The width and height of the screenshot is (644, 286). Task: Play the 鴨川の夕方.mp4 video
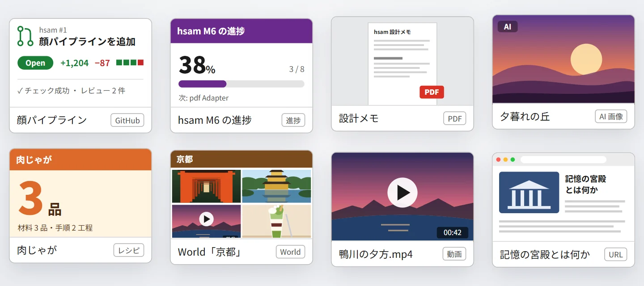point(402,193)
